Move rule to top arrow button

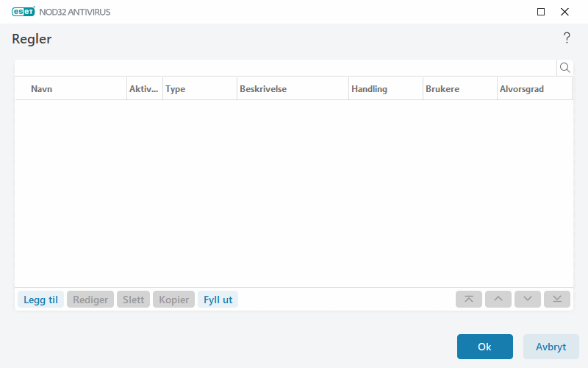469,300
